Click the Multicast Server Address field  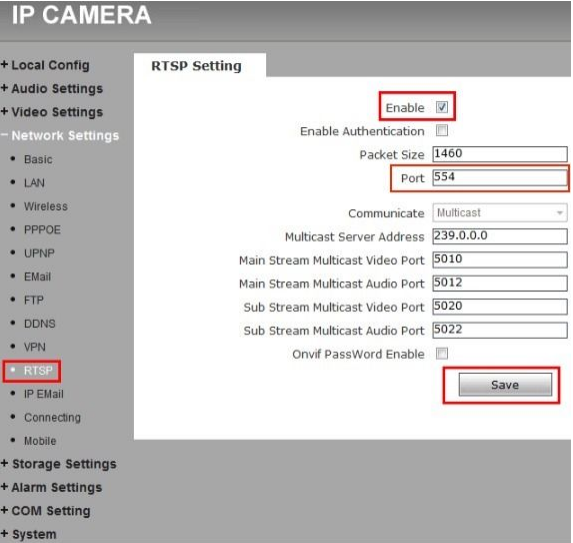[x=500, y=236]
